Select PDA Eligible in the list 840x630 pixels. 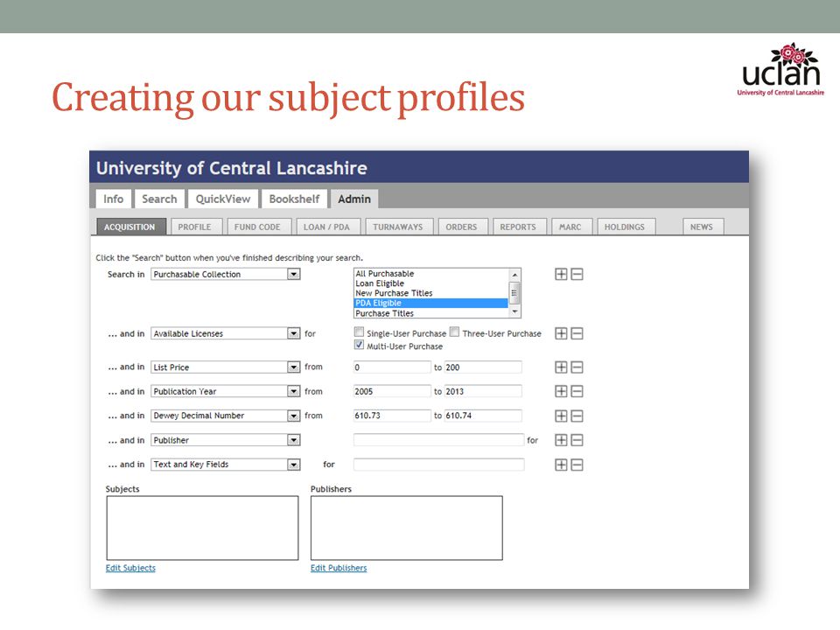pos(431,304)
